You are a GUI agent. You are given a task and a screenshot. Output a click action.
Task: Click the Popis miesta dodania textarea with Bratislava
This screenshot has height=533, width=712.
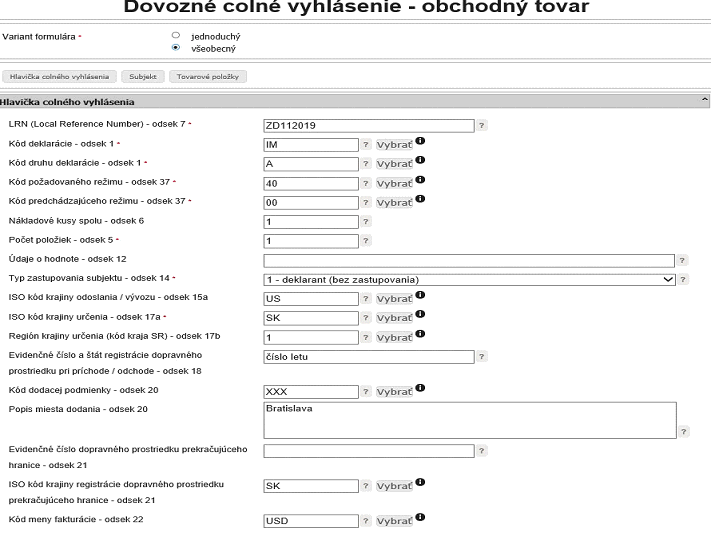pyautogui.click(x=470, y=420)
